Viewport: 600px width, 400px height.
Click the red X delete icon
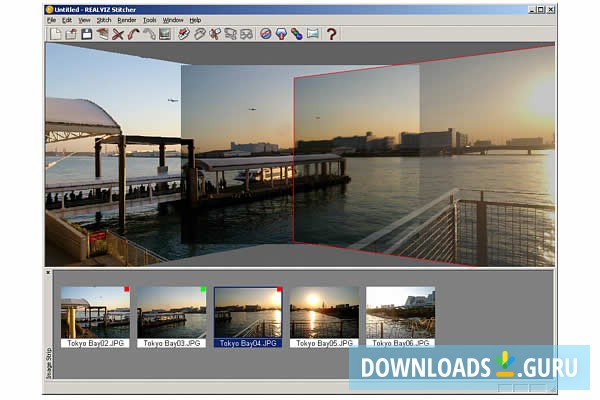[x=118, y=34]
